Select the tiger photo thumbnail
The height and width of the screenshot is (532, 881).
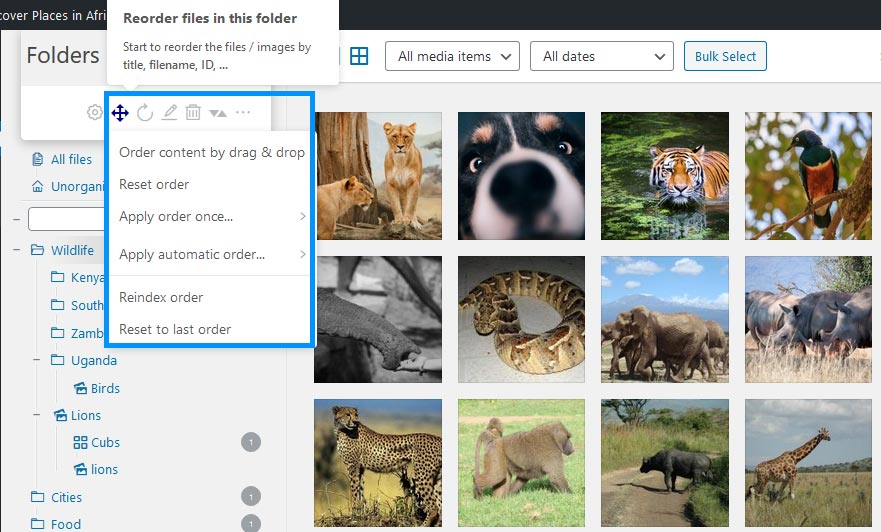(665, 176)
